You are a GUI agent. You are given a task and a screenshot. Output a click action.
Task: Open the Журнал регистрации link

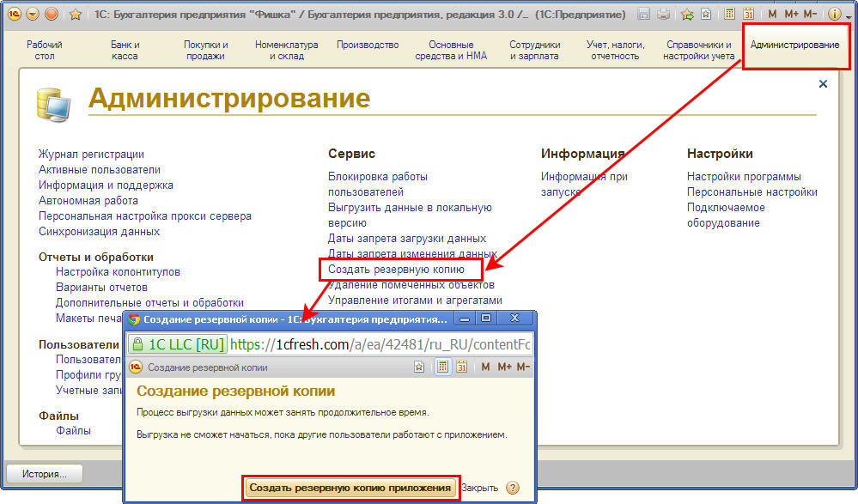click(x=91, y=155)
